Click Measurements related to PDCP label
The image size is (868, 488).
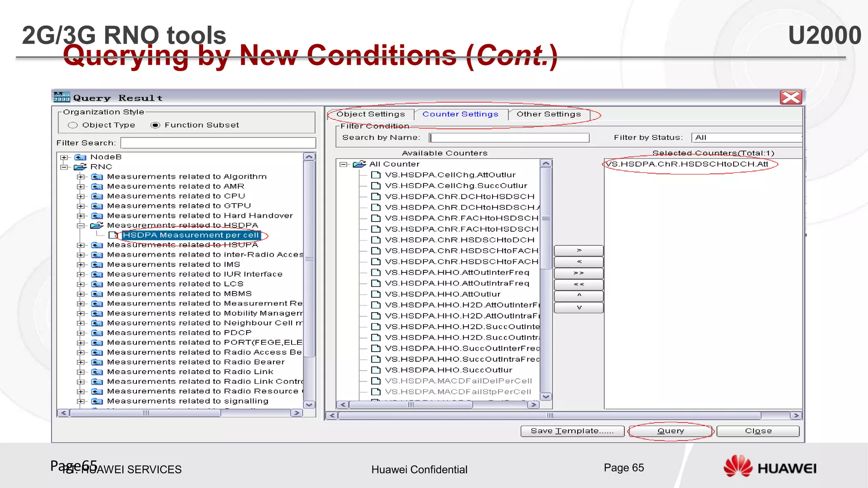click(x=179, y=333)
